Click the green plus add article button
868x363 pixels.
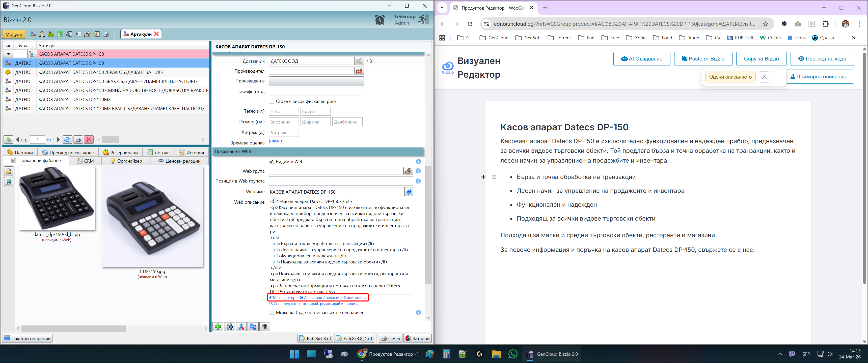[x=218, y=327]
